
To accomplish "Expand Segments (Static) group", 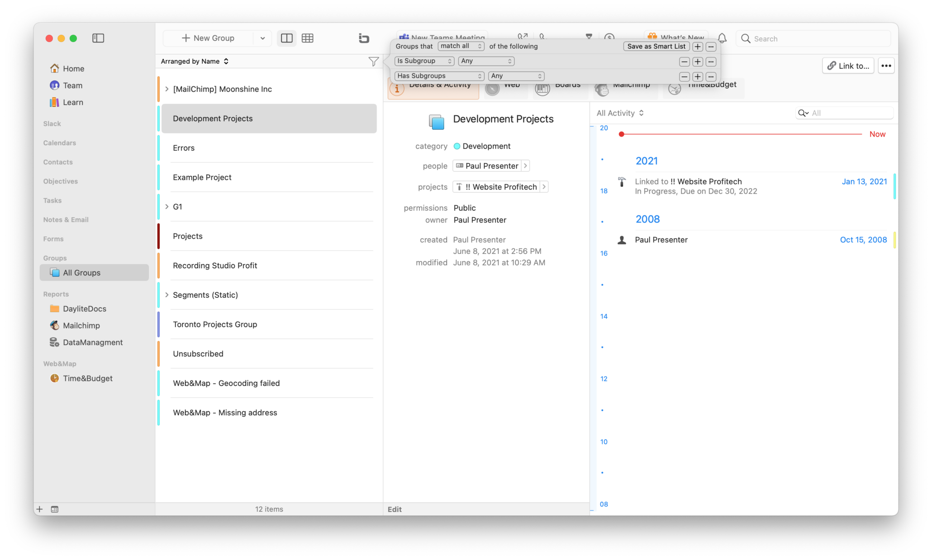I will pos(167,294).
